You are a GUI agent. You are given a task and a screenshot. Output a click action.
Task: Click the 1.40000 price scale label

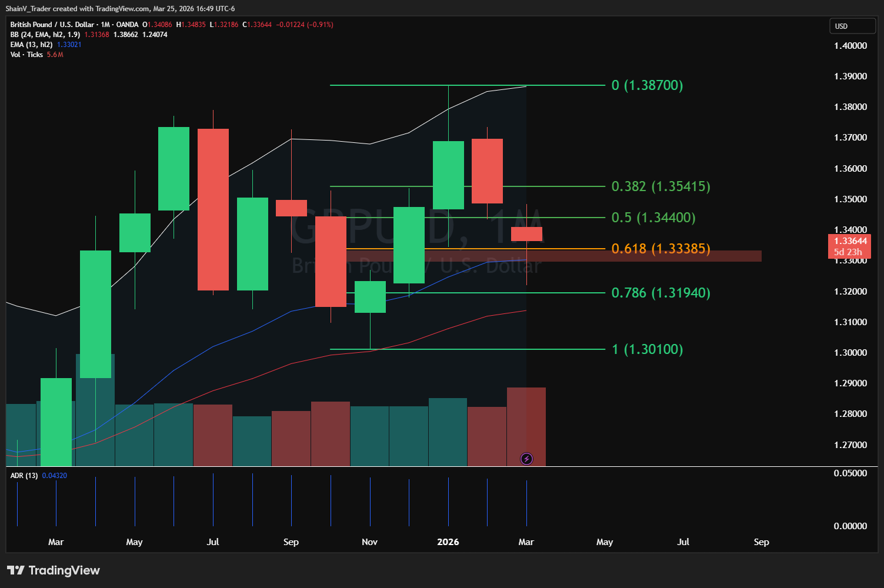pyautogui.click(x=850, y=46)
